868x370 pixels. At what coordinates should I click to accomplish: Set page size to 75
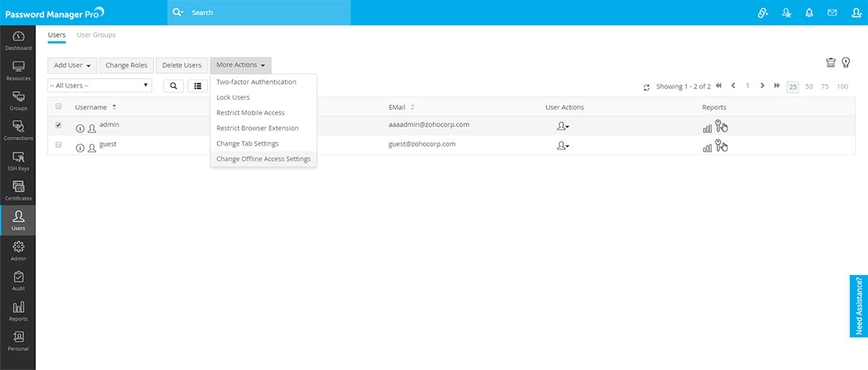coord(825,86)
